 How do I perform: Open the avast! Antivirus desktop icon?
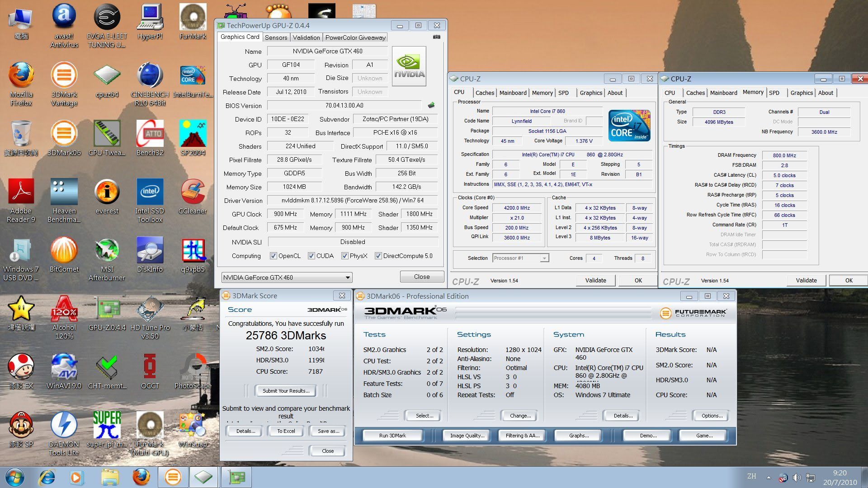(x=64, y=26)
